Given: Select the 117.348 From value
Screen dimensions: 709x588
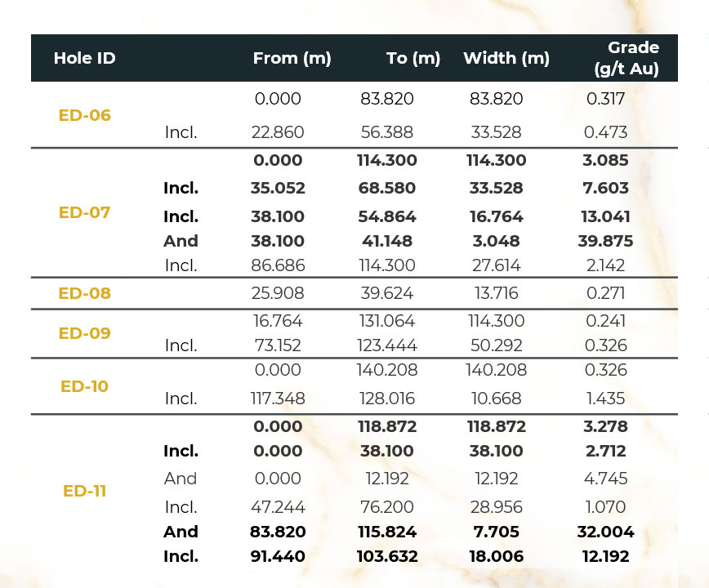Looking at the screenshot, I should pos(278,399).
